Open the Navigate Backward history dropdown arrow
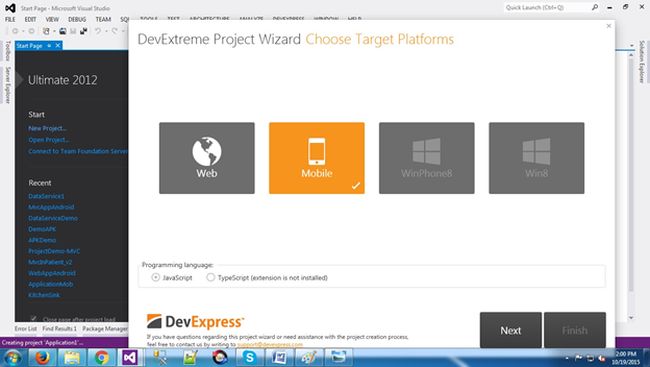The image size is (650, 367). (22, 32)
